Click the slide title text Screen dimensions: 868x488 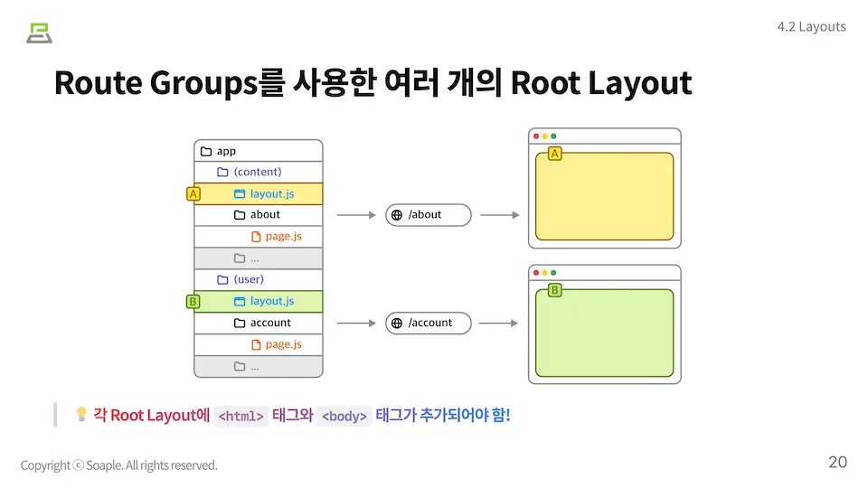(373, 83)
